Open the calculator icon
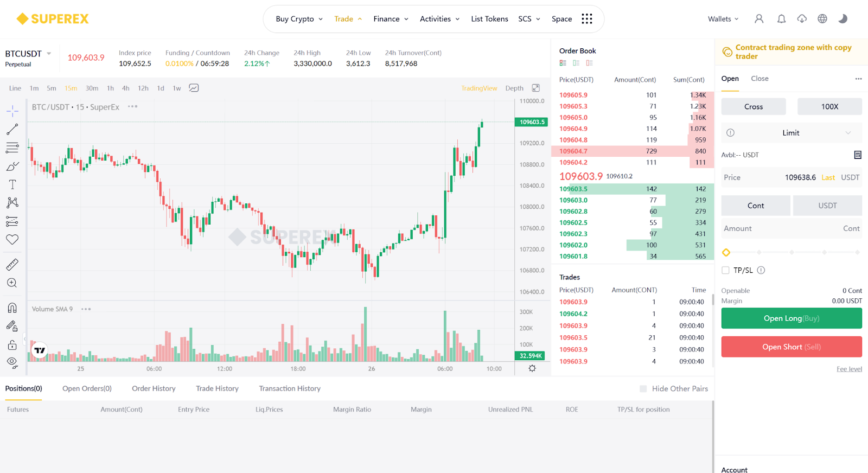Viewport: 868px width, 473px height. click(x=858, y=155)
